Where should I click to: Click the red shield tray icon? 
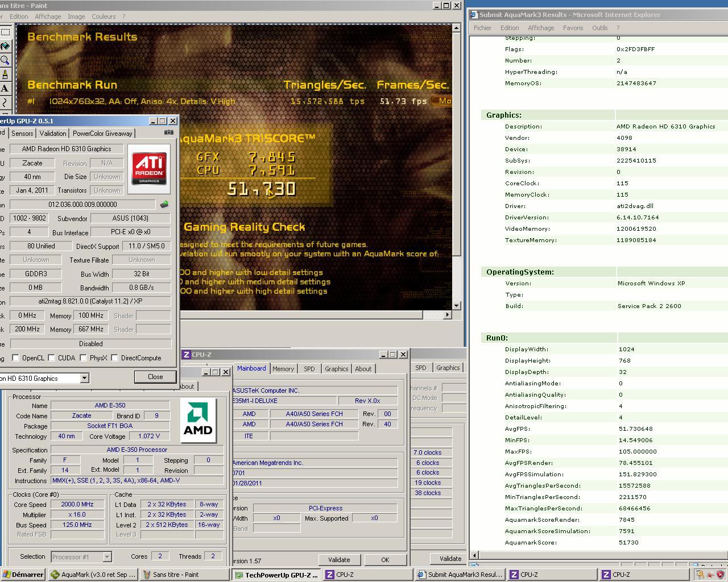click(719, 575)
